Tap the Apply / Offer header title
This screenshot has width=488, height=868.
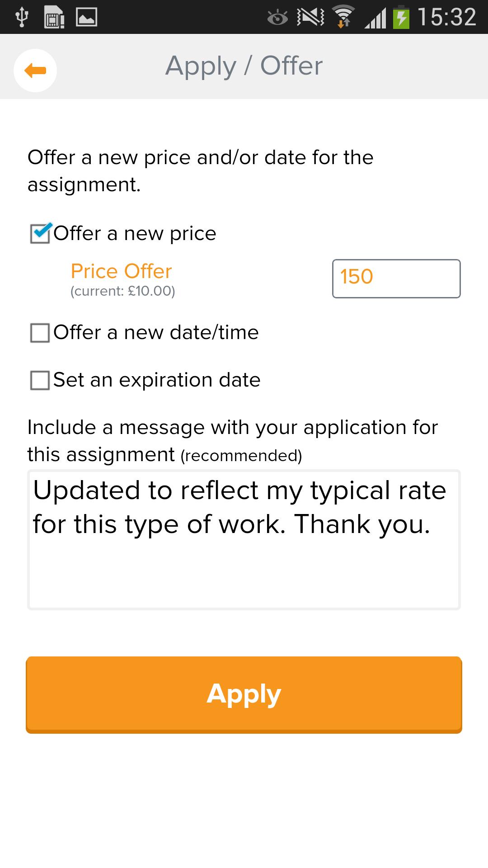[x=244, y=66]
